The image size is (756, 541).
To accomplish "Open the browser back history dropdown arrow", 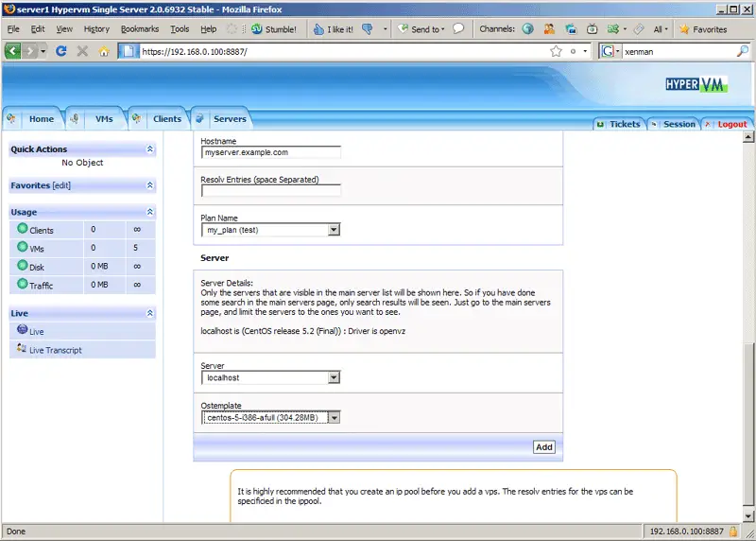I will pos(43,51).
